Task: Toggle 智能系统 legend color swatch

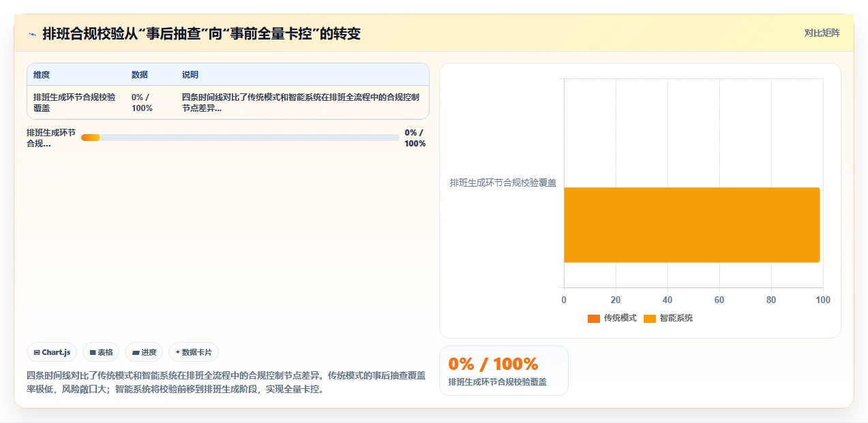Action: [650, 319]
